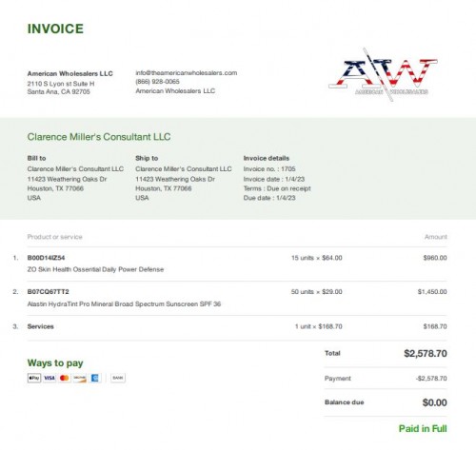Click the Visa card icon

50,378
